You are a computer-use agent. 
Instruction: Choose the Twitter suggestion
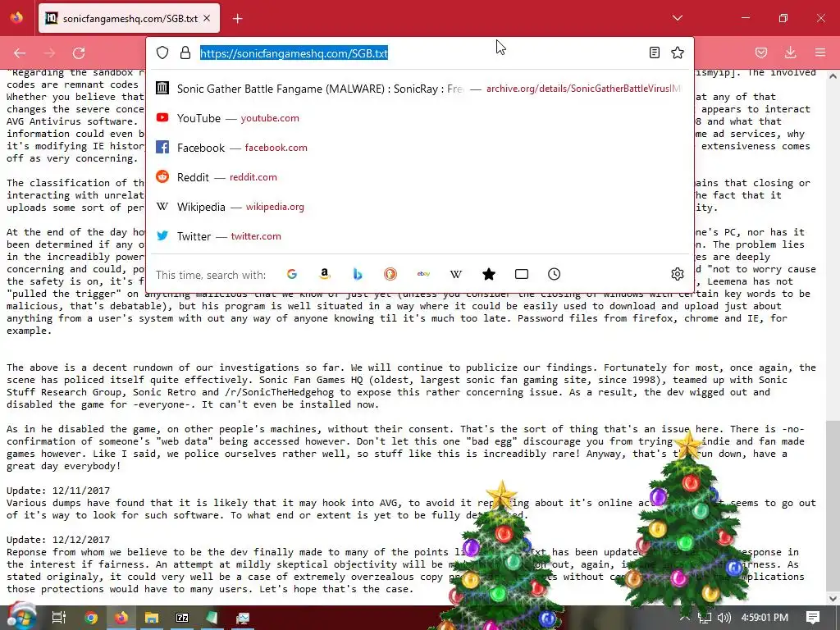(x=419, y=235)
